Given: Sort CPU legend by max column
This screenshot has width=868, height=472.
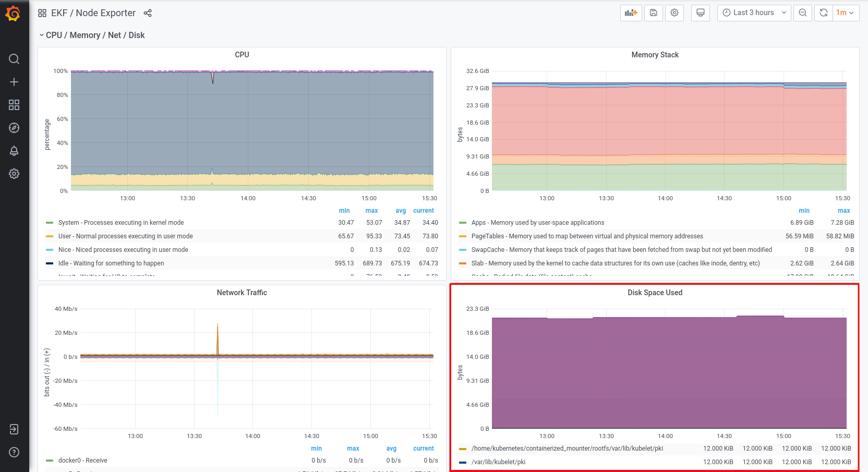Looking at the screenshot, I should pyautogui.click(x=372, y=211).
